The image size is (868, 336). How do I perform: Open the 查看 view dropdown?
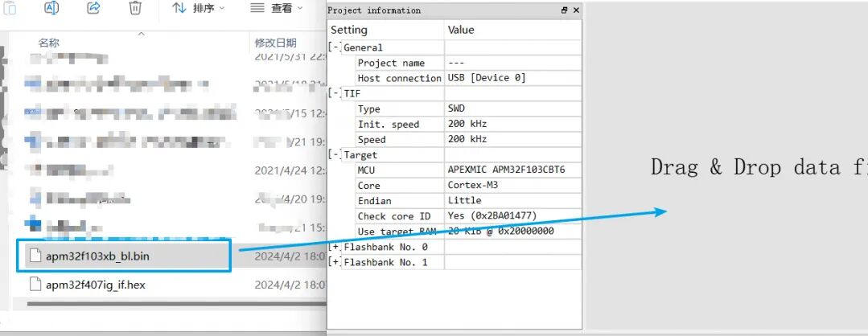tap(277, 8)
